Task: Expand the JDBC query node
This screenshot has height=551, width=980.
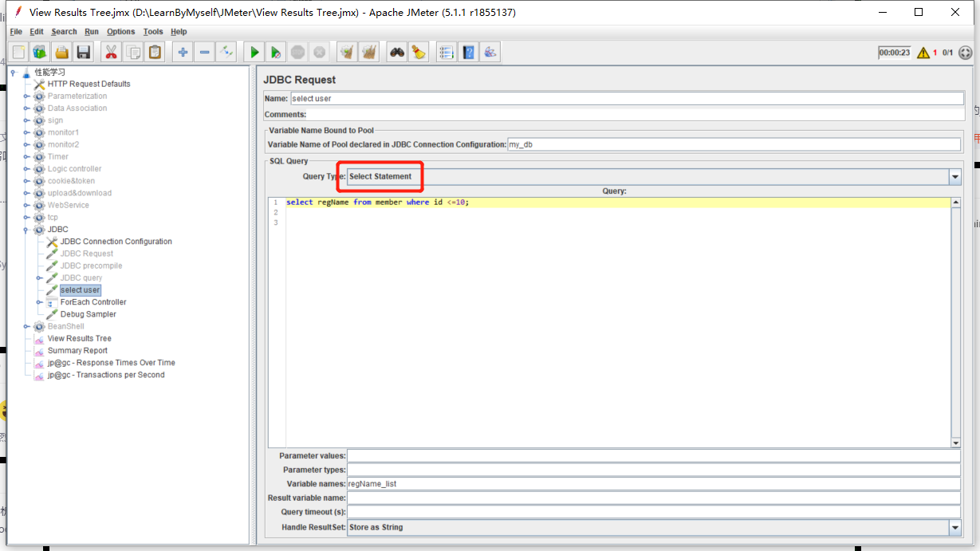Action: [39, 278]
